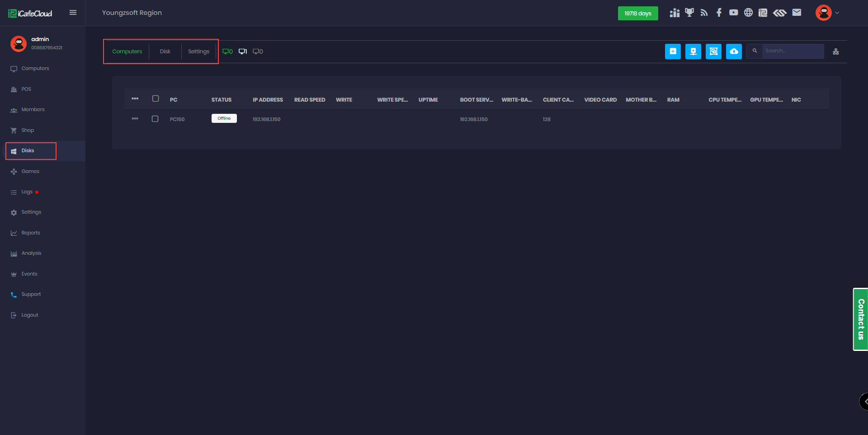Click the green 19718 days button

pyautogui.click(x=637, y=14)
